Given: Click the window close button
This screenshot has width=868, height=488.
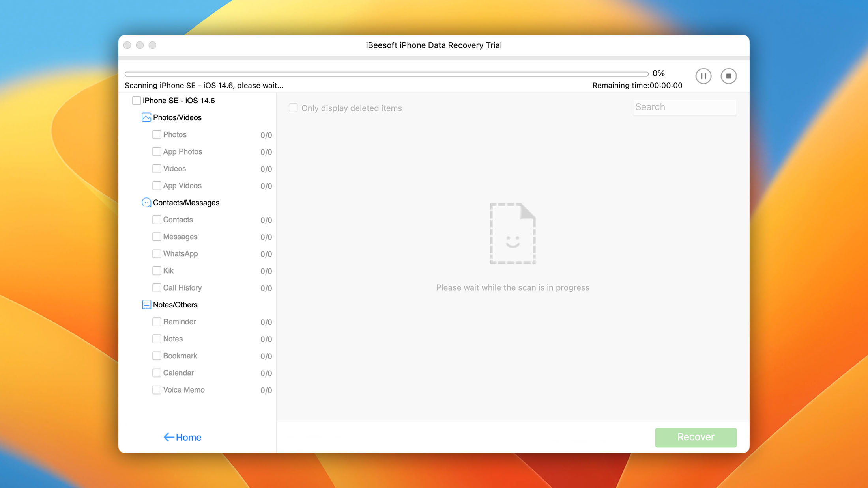Looking at the screenshot, I should click(x=127, y=45).
